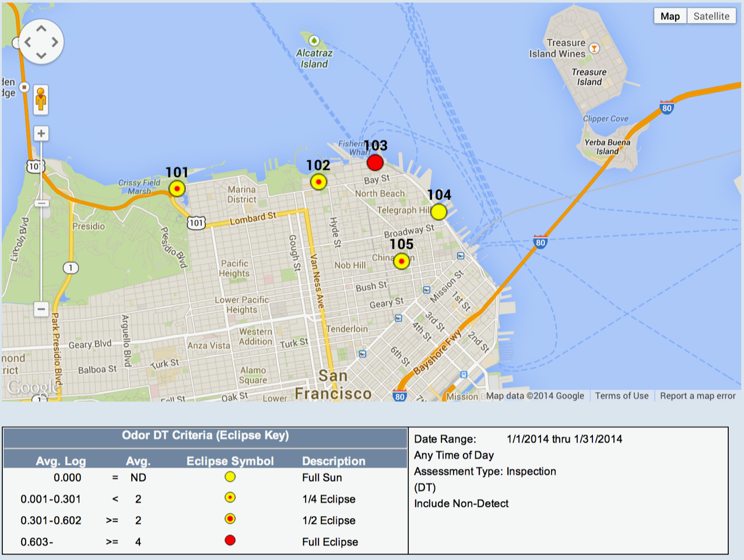
Task: Zoom in using the plus button
Action: [41, 134]
